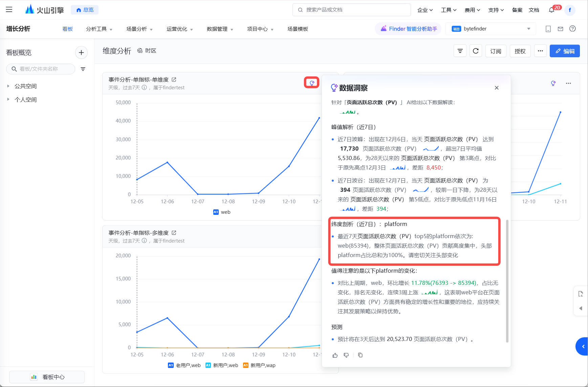Focus the 搜索产品或文档 search box
The image size is (588, 387).
point(352,10)
